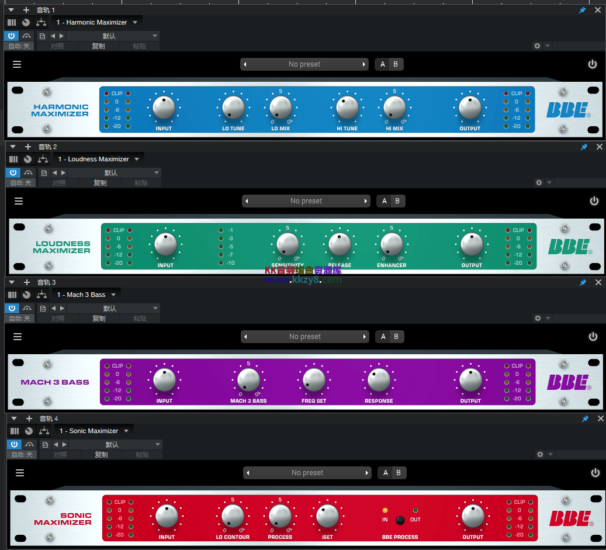Open the Mach 3 Bass hamburger menu

17,337
